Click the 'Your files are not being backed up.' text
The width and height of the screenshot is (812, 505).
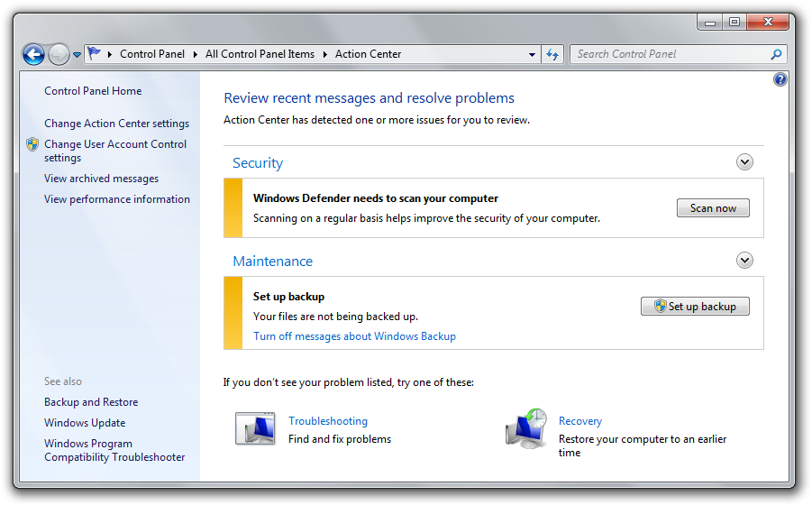click(x=335, y=317)
